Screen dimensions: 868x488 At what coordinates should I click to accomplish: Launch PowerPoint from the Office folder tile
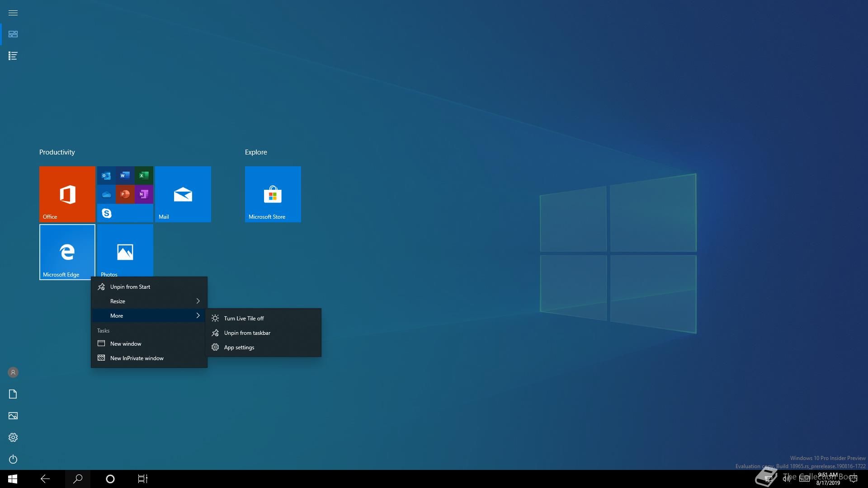(x=125, y=194)
